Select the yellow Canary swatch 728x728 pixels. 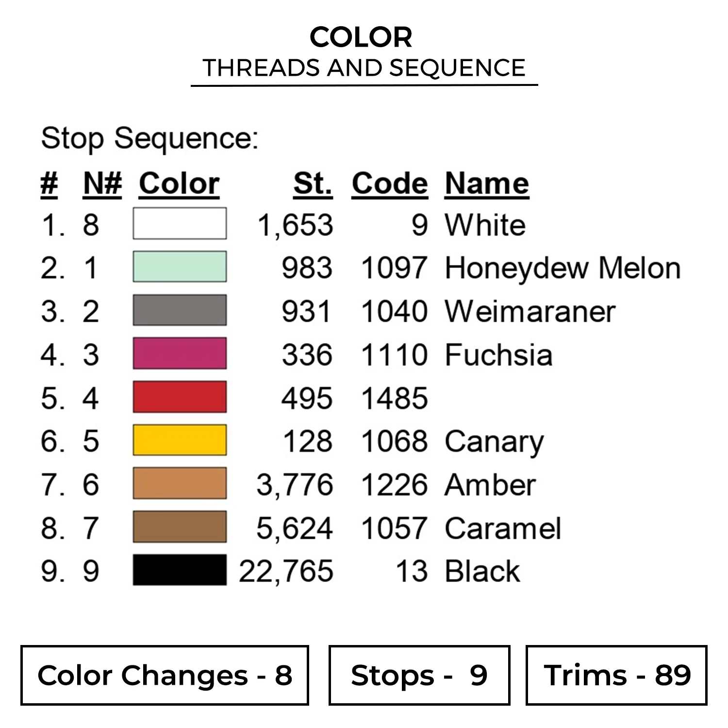point(180,440)
